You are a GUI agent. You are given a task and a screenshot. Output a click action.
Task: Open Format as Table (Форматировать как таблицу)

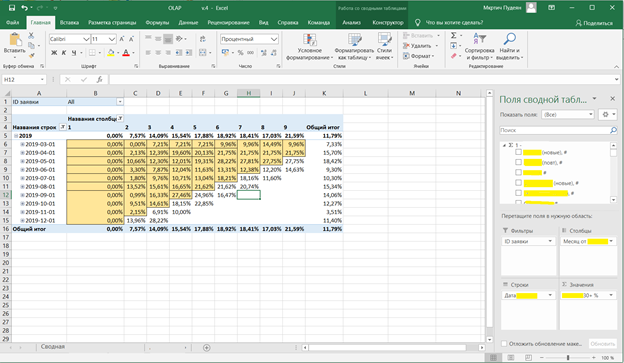pos(354,47)
